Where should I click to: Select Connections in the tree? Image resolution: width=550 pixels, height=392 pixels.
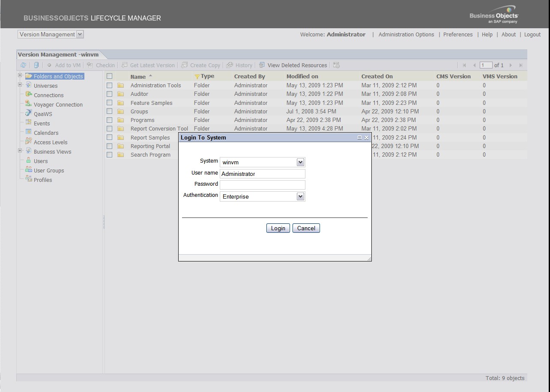pos(48,95)
